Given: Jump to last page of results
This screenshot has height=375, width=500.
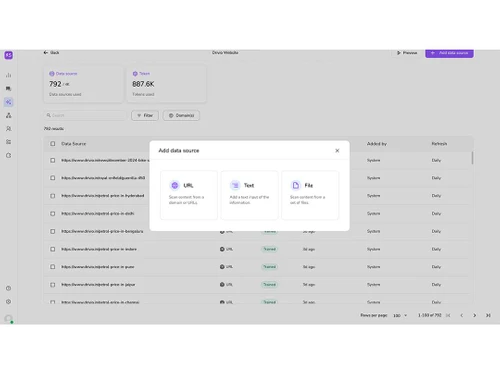Looking at the screenshot, I should coord(488,315).
